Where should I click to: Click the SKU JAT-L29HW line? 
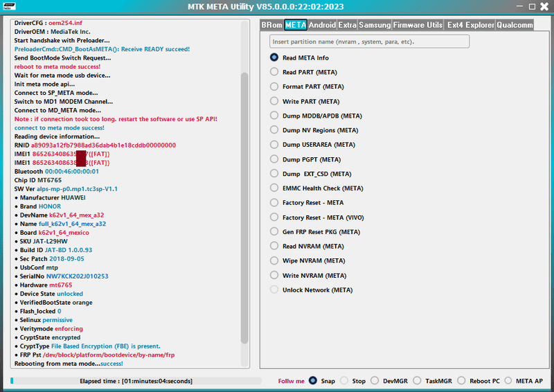42,242
